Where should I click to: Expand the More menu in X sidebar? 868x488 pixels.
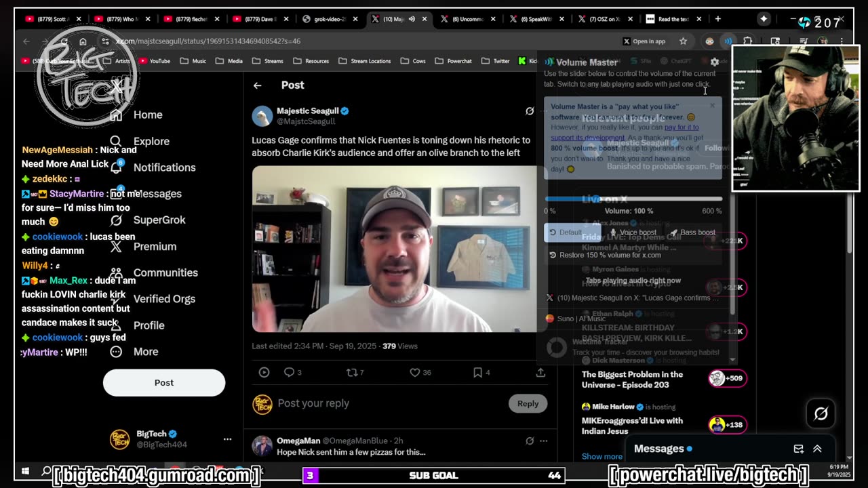click(x=134, y=352)
